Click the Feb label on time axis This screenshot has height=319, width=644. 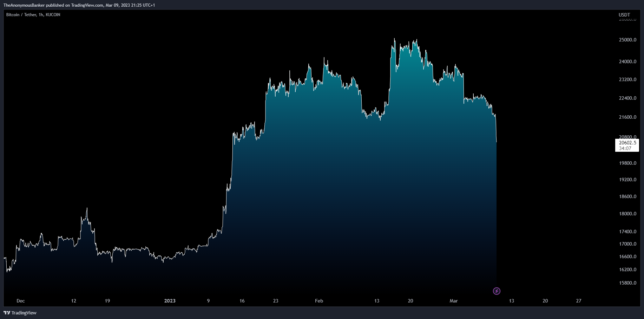coord(319,301)
